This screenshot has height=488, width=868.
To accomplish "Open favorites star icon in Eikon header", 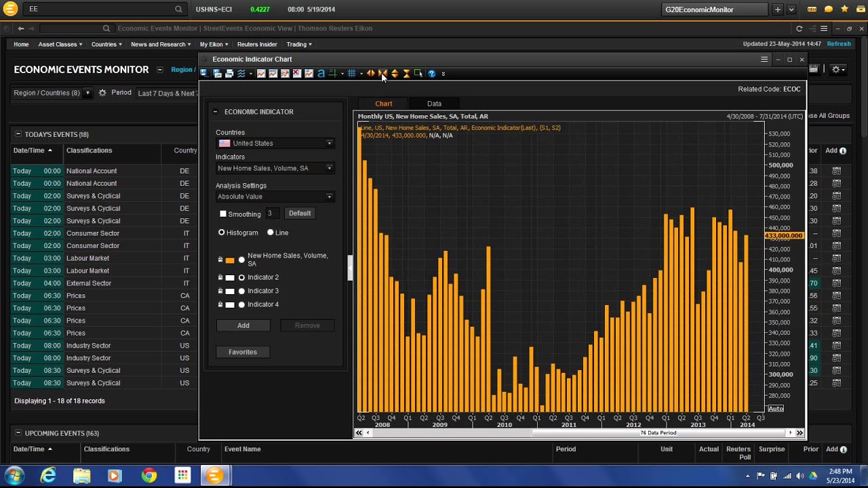I will click(x=844, y=9).
